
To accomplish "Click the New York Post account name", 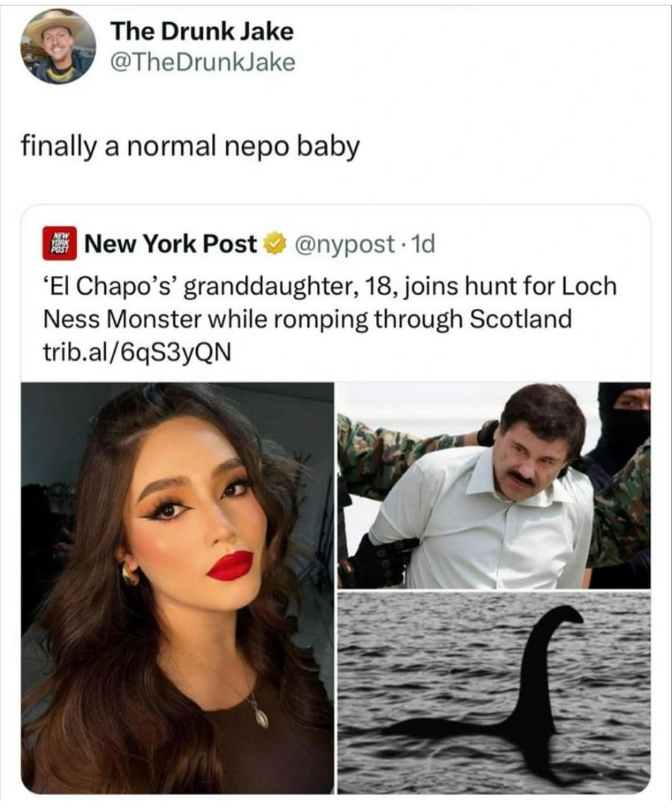I will coord(170,244).
